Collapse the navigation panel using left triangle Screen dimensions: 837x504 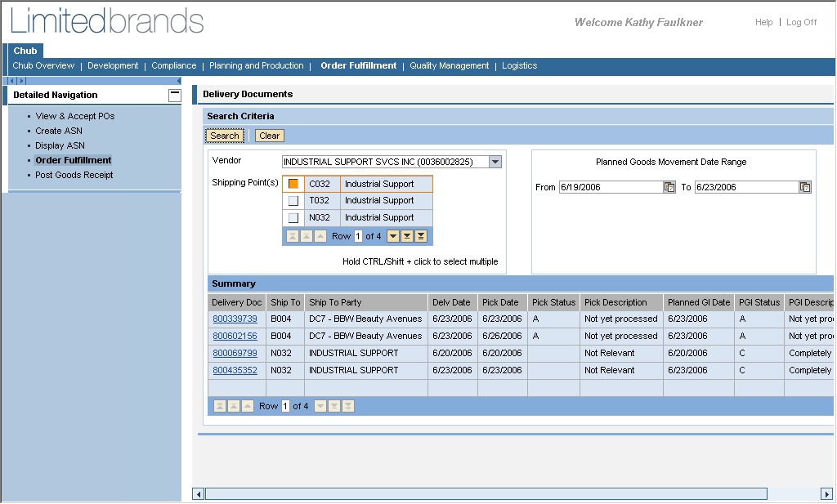point(179,81)
